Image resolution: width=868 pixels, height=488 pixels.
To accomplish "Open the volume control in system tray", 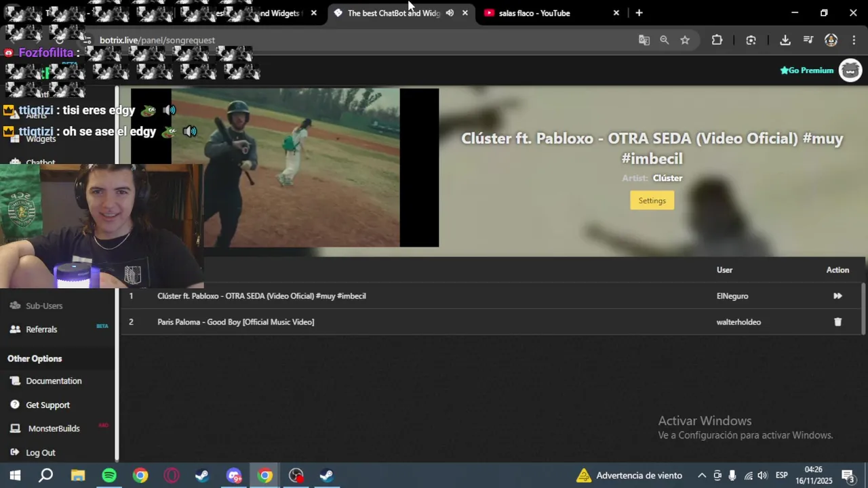I will [x=763, y=475].
